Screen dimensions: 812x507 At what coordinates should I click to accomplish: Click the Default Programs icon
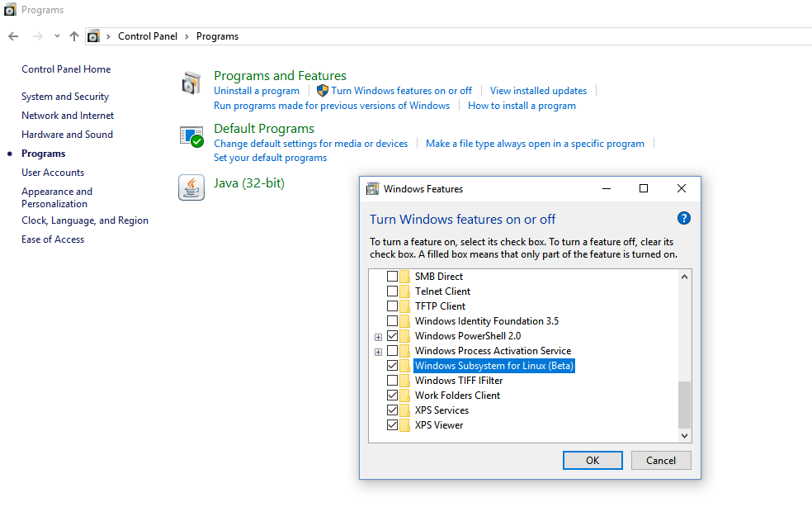(191, 136)
